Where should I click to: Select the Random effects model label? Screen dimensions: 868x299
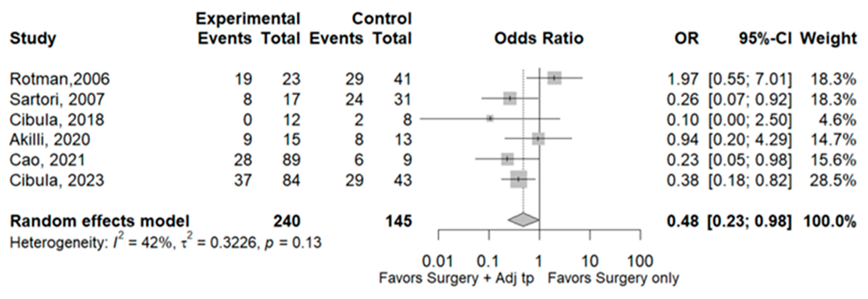point(99,221)
